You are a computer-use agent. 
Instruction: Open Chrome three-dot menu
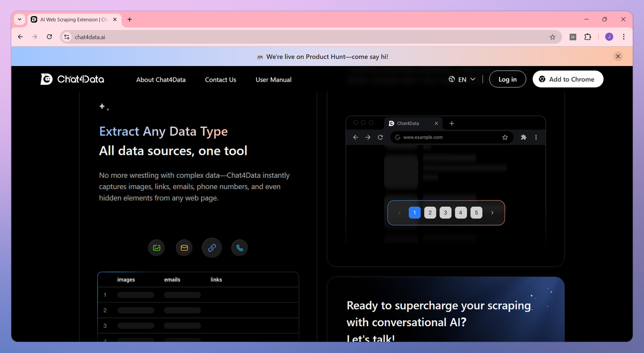coord(624,37)
